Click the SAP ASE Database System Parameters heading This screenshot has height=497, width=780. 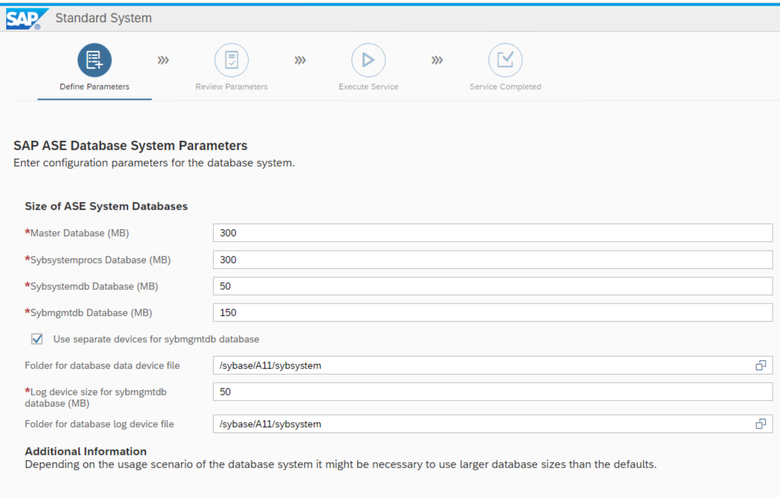coord(130,146)
